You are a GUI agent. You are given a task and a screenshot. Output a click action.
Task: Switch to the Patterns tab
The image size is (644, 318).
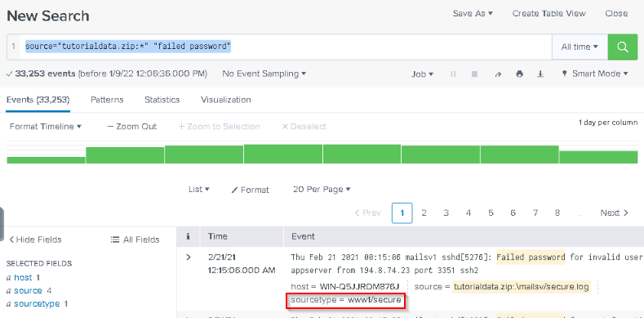click(107, 100)
